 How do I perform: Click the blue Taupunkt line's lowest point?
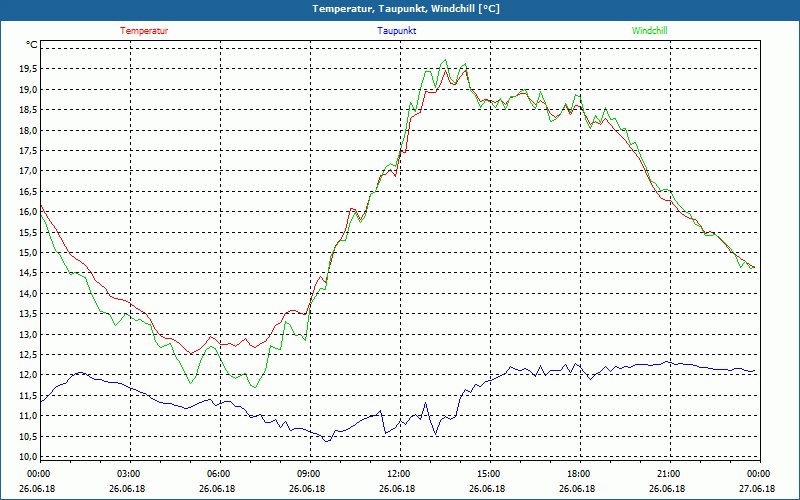click(326, 441)
